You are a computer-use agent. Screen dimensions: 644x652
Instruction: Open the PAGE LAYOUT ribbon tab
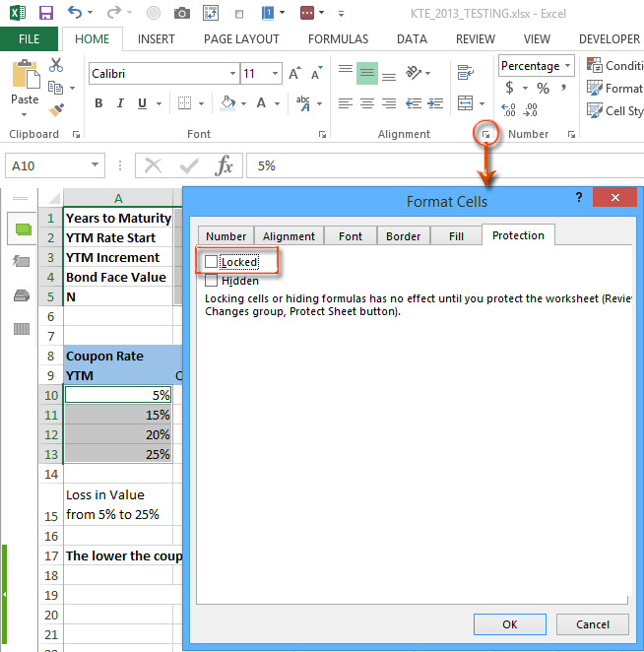pyautogui.click(x=241, y=39)
